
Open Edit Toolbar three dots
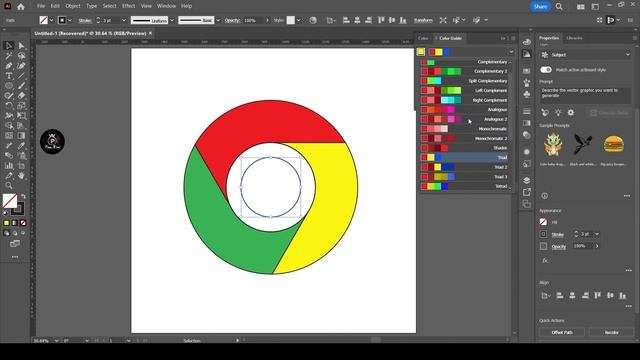pyautogui.click(x=15, y=257)
